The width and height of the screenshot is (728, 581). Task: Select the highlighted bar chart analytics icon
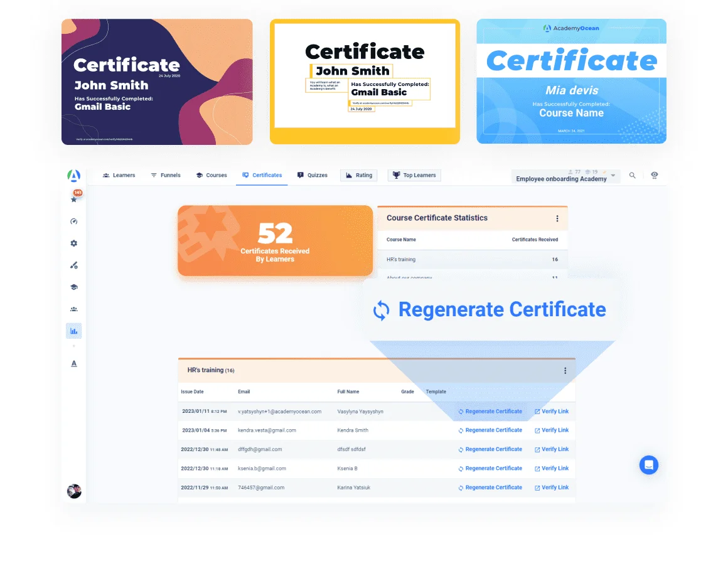73,331
